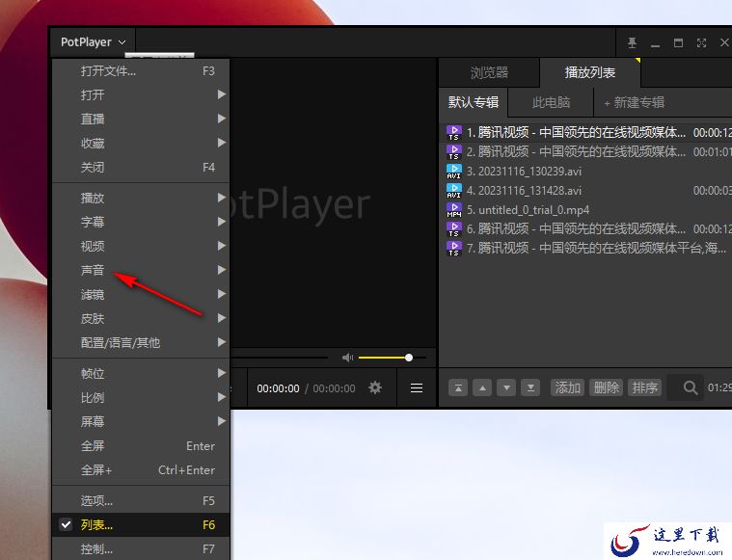This screenshot has height=560, width=732.
Task: Select 全屏+ Ctrl+Enter menu item
Action: [141, 470]
